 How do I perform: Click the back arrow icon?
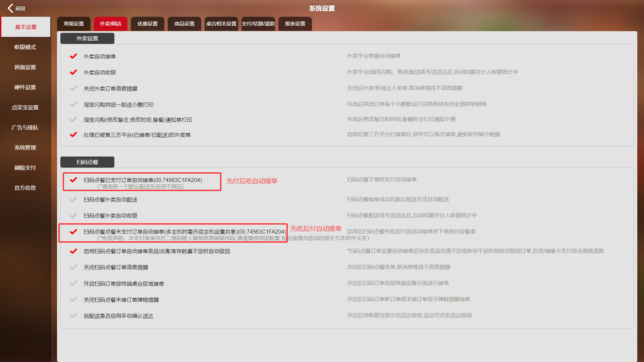10,8
